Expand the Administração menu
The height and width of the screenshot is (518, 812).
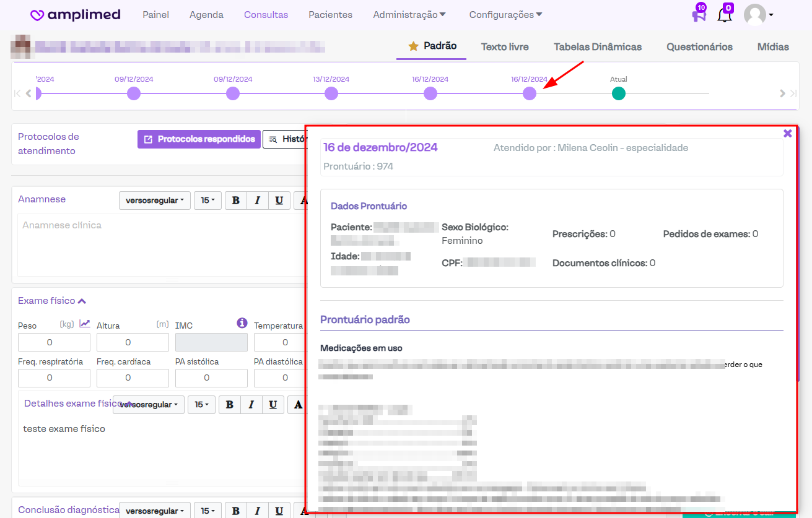(x=409, y=15)
